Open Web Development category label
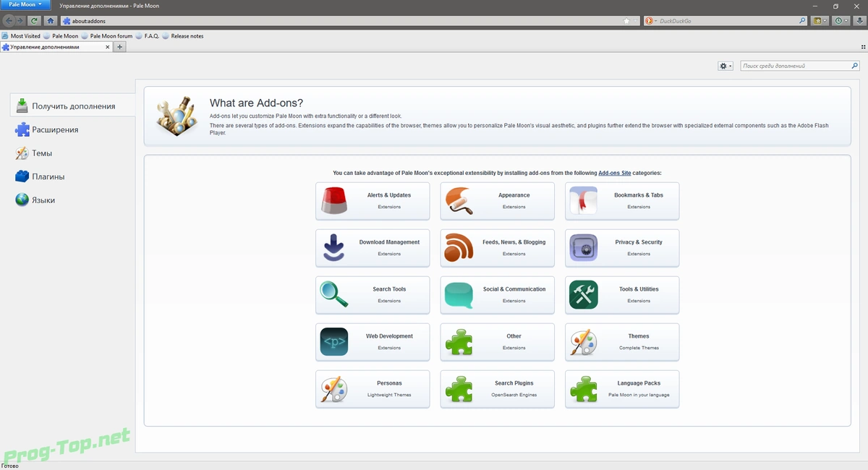 point(389,336)
